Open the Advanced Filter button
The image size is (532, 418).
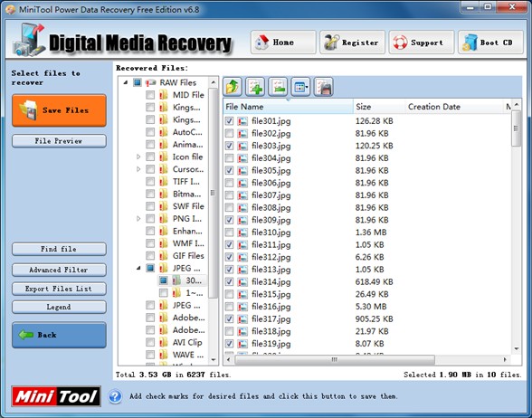(x=59, y=270)
